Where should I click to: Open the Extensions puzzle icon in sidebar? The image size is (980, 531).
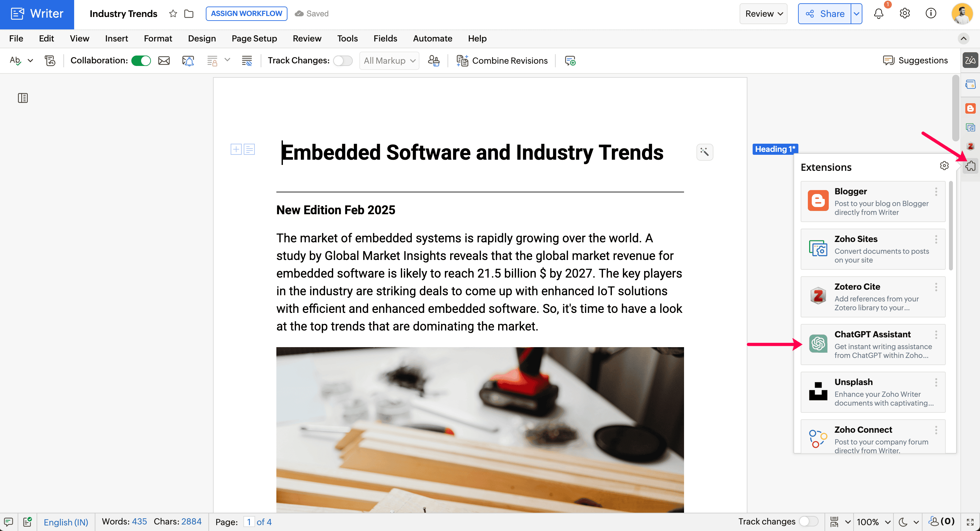click(x=970, y=166)
